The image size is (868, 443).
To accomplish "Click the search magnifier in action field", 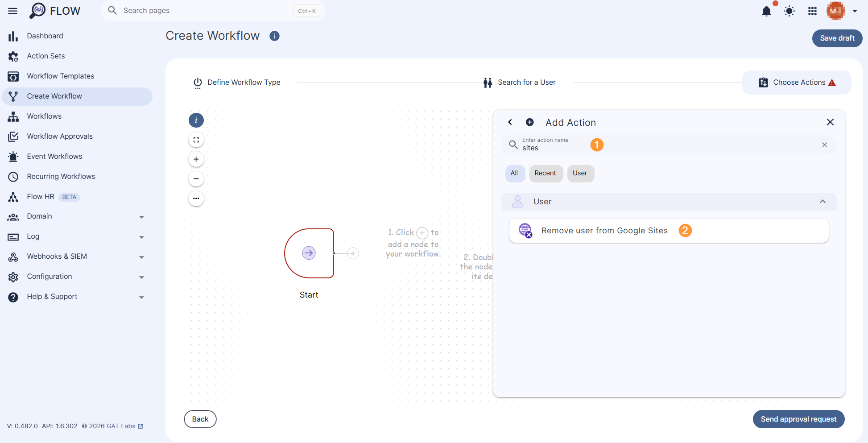I will (x=513, y=145).
